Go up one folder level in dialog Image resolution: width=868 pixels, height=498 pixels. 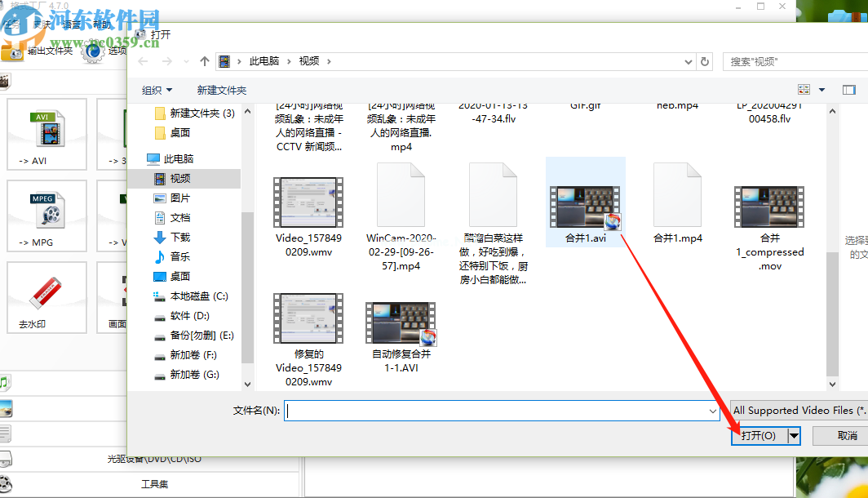(205, 61)
